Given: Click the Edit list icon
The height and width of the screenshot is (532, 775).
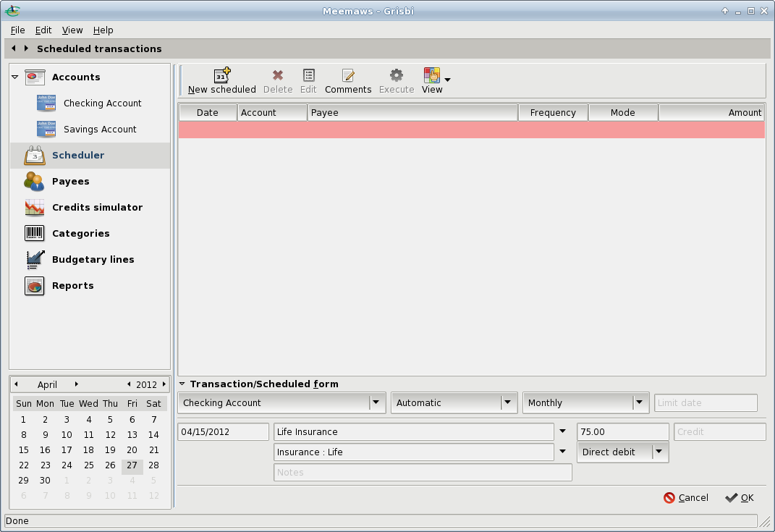Looking at the screenshot, I should [x=308, y=75].
